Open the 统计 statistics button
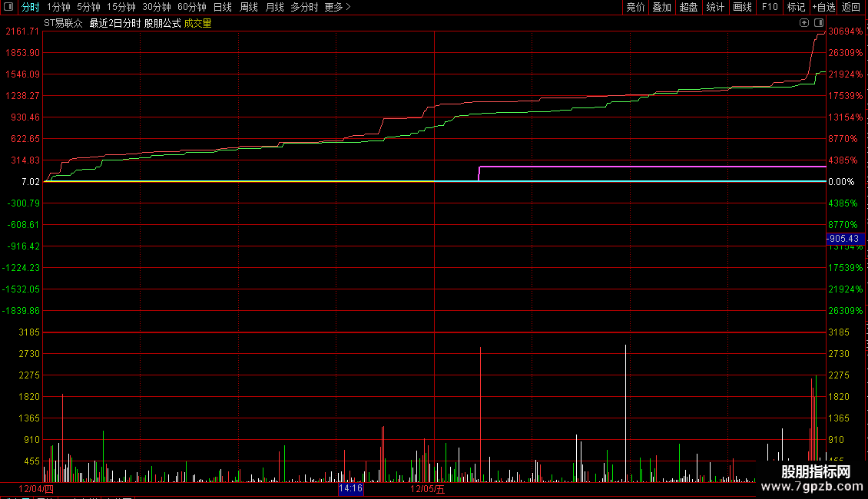The height and width of the screenshot is (499, 868). pyautogui.click(x=715, y=7)
